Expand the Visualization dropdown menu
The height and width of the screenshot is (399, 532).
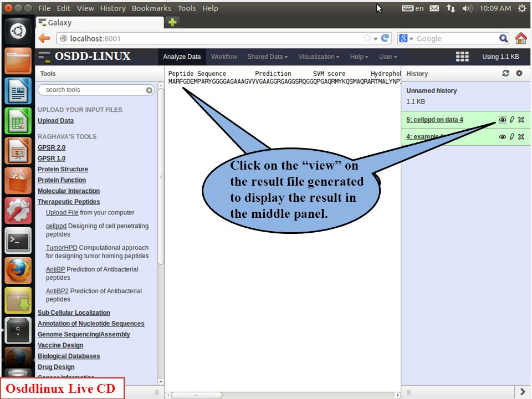tap(319, 57)
